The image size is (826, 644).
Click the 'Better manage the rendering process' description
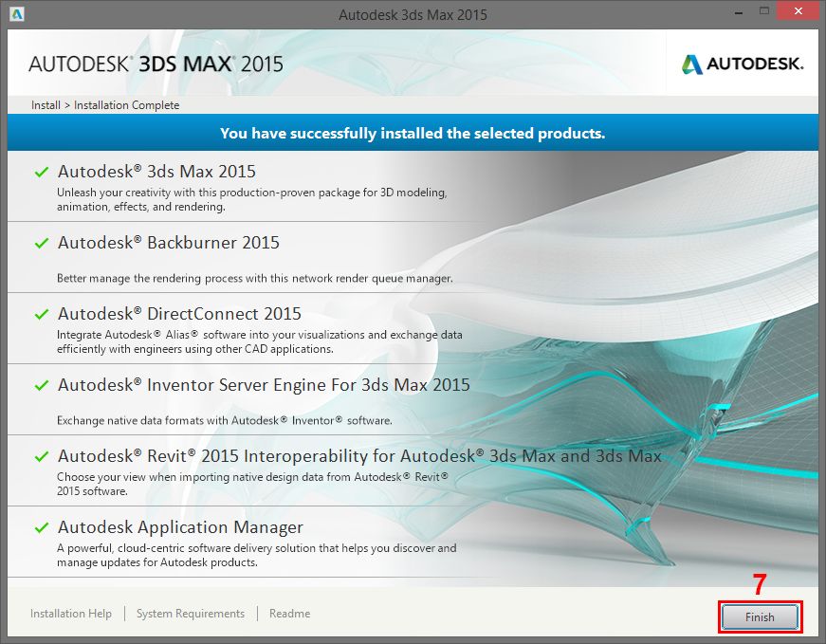(255, 278)
